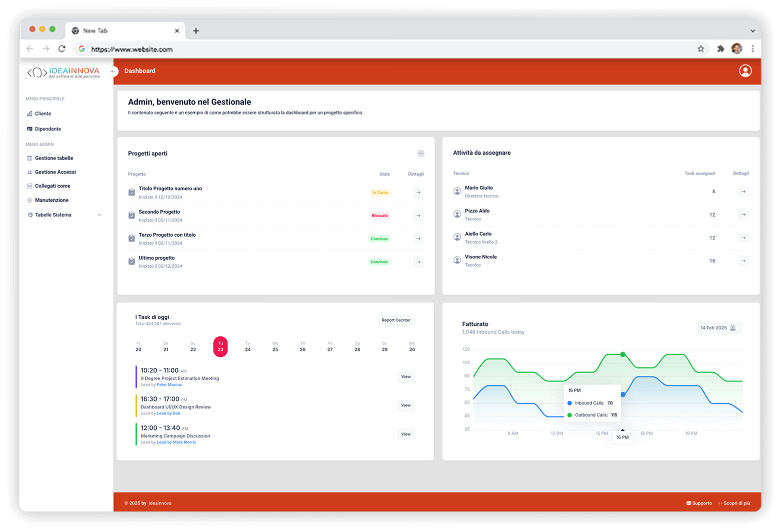Click the Report Center button

tap(396, 320)
